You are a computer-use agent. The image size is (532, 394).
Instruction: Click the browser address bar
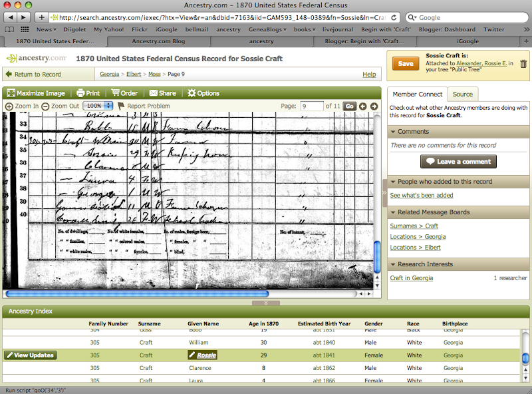224,17
